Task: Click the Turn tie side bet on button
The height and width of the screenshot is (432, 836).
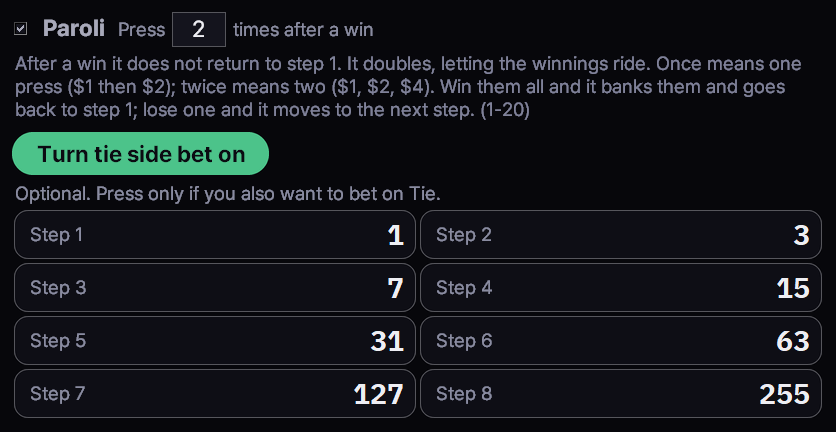Action: coord(140,154)
